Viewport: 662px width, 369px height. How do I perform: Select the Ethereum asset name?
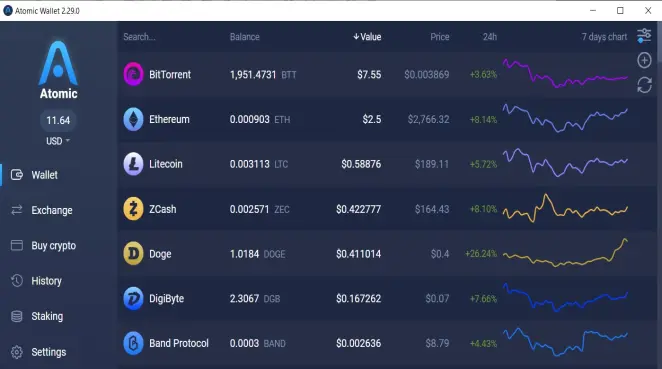(x=169, y=119)
